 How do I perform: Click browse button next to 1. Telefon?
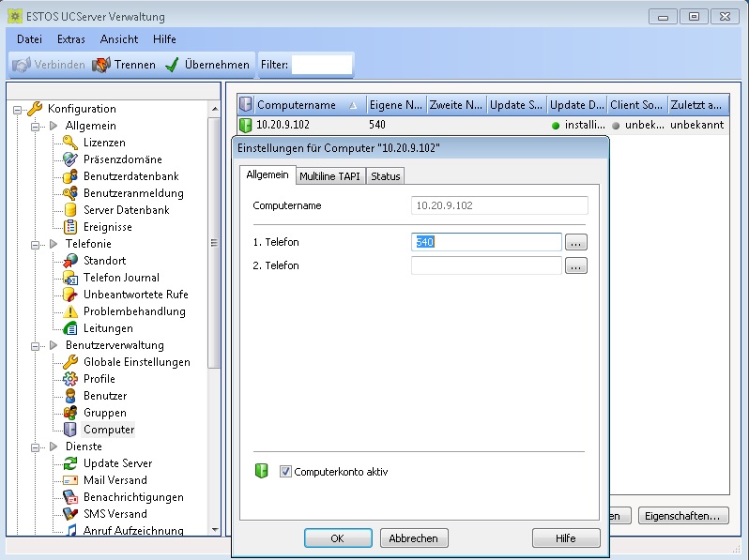577,242
